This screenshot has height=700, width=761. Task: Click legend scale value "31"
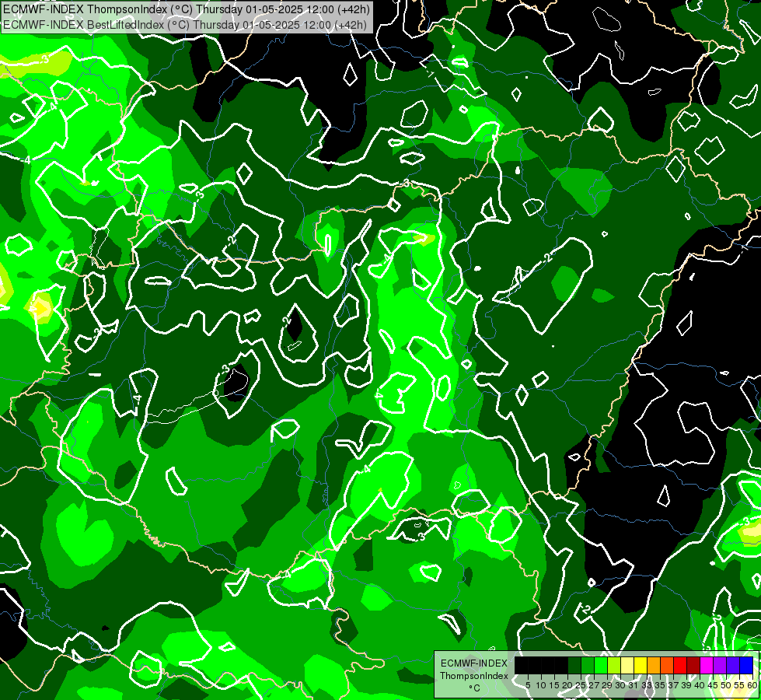pyautogui.click(x=634, y=685)
